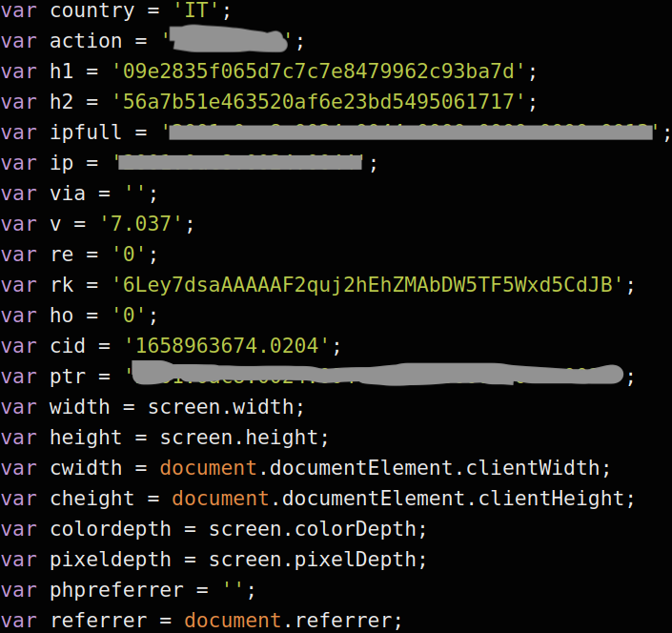Click document.referrer on the last line

[293, 621]
